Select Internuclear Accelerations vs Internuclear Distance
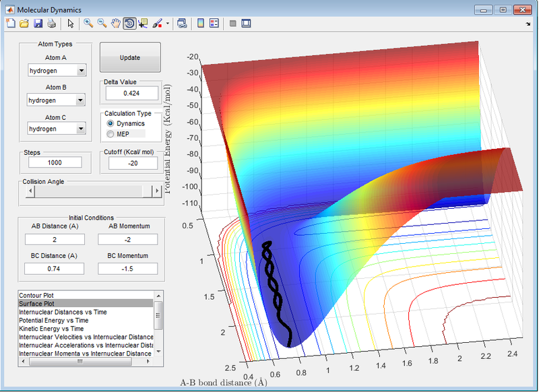The height and width of the screenshot is (392, 539). [86, 345]
